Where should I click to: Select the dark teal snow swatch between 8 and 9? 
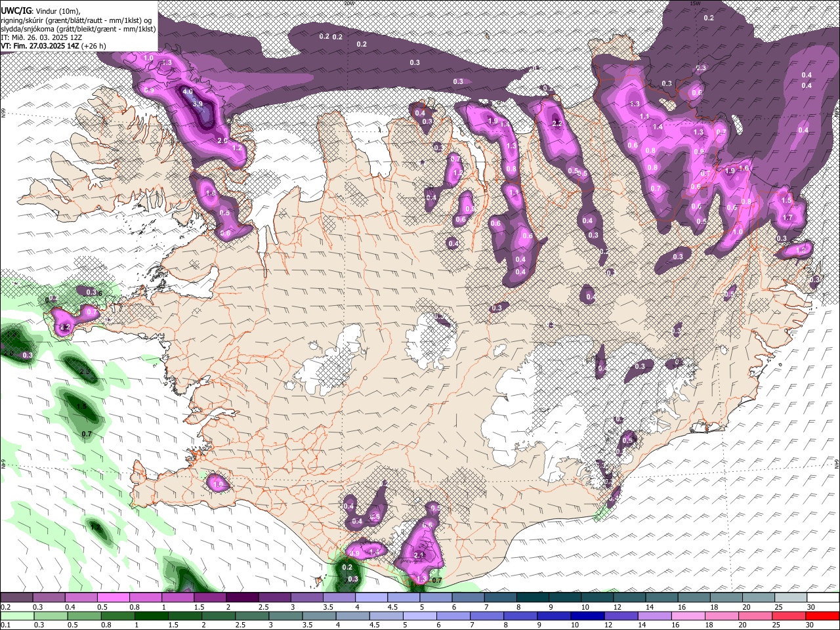pyautogui.click(x=532, y=597)
